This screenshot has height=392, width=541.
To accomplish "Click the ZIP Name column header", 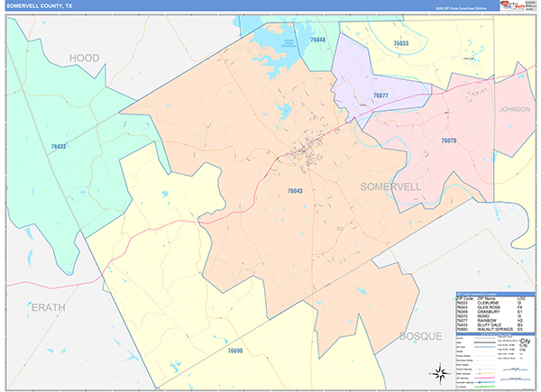I will pos(486,298).
